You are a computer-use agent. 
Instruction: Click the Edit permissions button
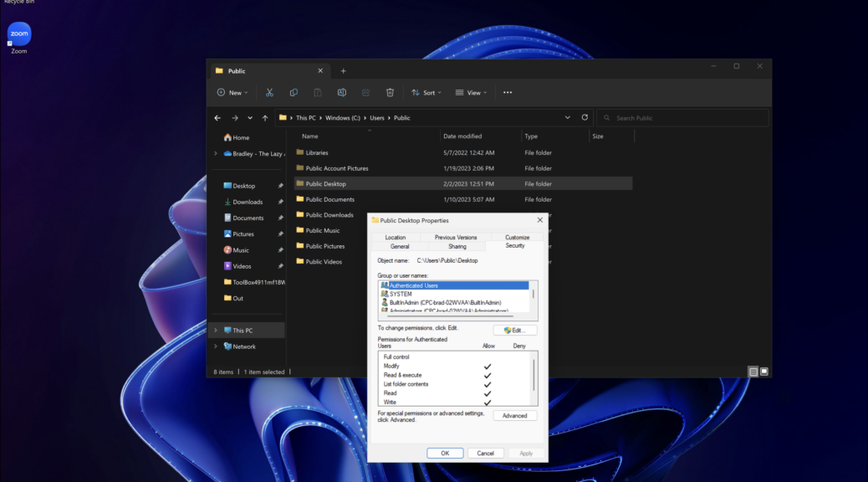515,331
